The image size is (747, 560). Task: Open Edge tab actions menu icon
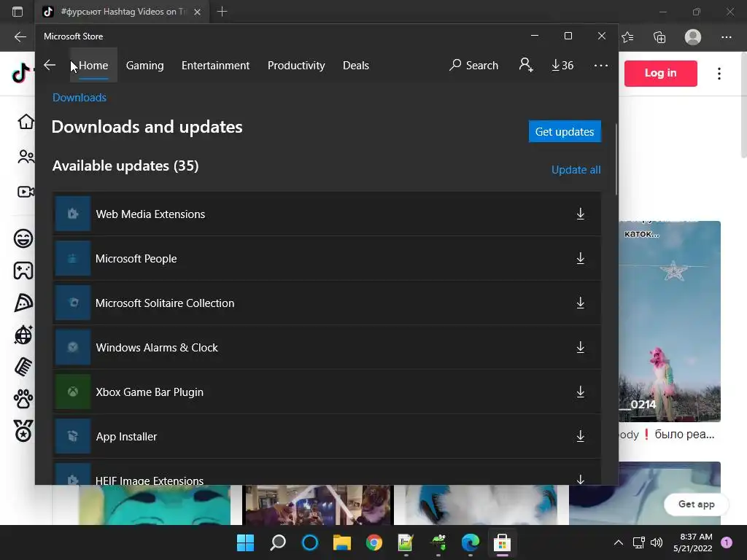[x=18, y=12]
